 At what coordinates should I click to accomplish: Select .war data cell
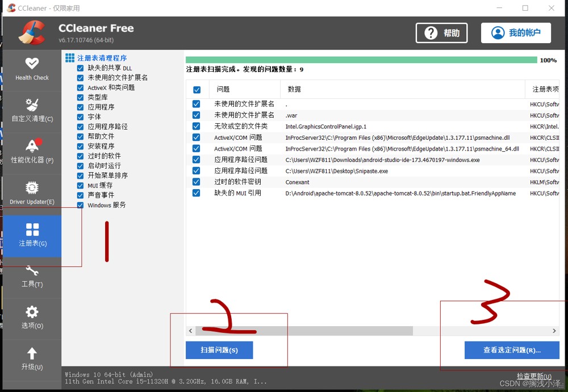(x=291, y=115)
